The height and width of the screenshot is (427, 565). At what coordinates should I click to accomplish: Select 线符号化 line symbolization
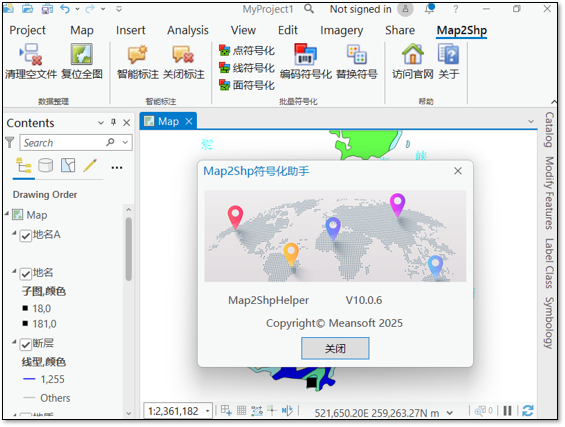247,68
